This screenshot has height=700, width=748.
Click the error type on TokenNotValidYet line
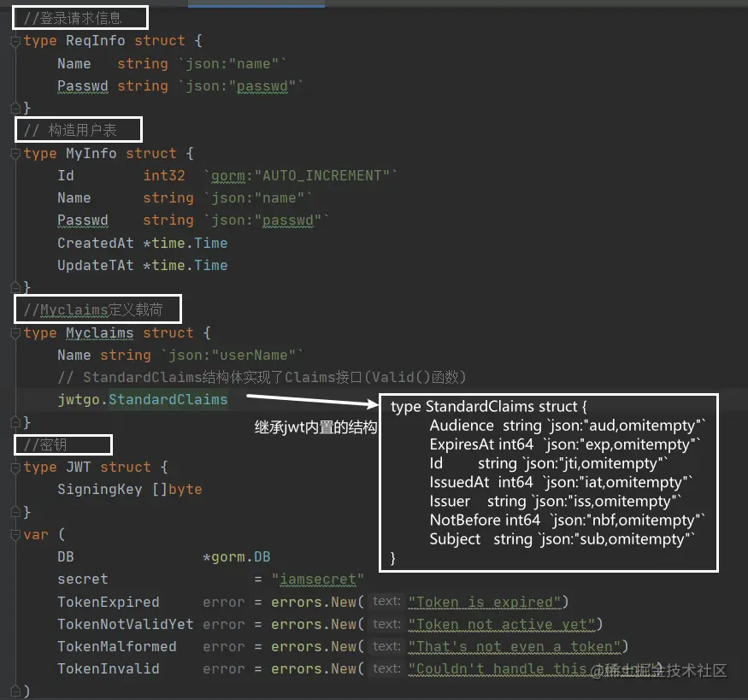223,625
